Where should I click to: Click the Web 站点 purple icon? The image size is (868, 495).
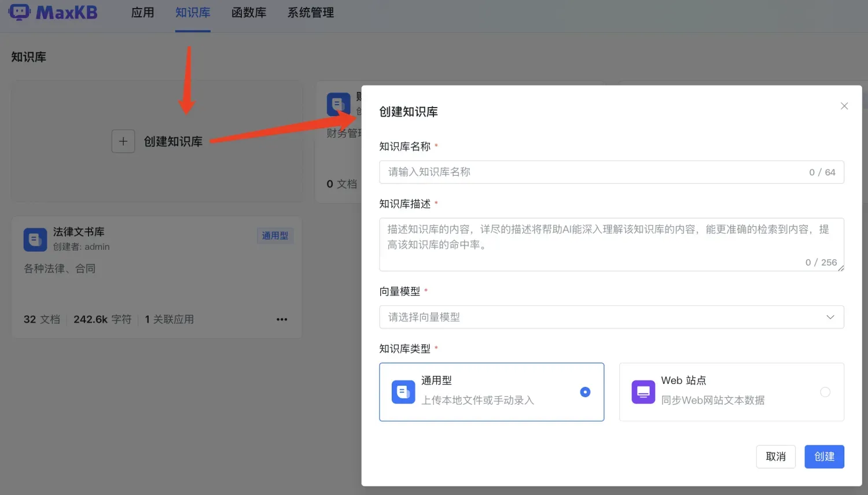[643, 391]
